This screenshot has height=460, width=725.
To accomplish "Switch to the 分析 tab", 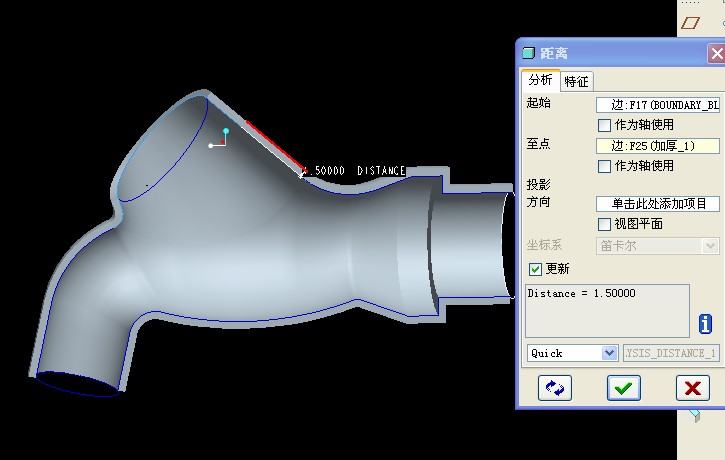I will click(540, 80).
